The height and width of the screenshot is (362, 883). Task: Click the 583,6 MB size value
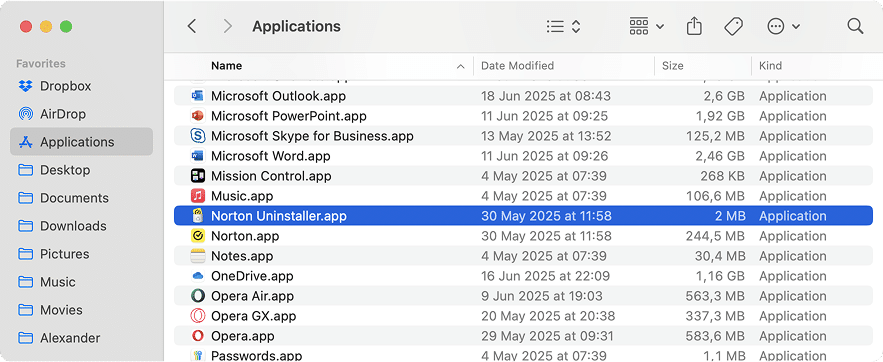[715, 336]
